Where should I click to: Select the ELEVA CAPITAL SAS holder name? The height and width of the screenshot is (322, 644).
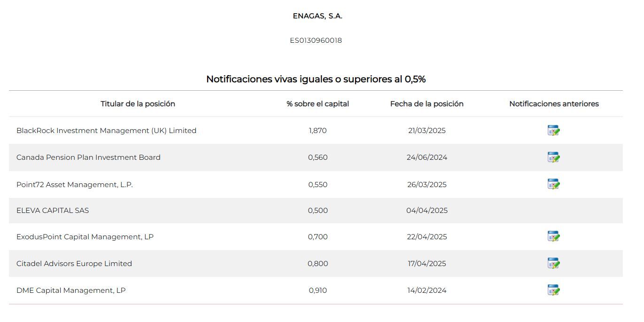coord(53,211)
